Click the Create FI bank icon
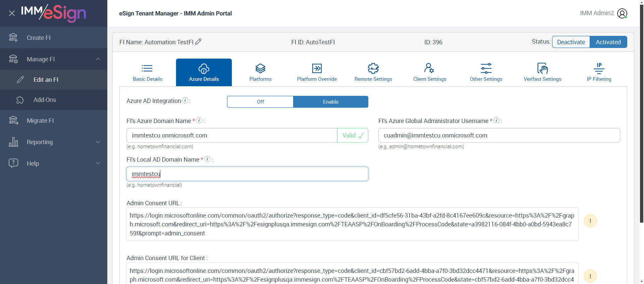The width and height of the screenshot is (644, 284). 13,38
